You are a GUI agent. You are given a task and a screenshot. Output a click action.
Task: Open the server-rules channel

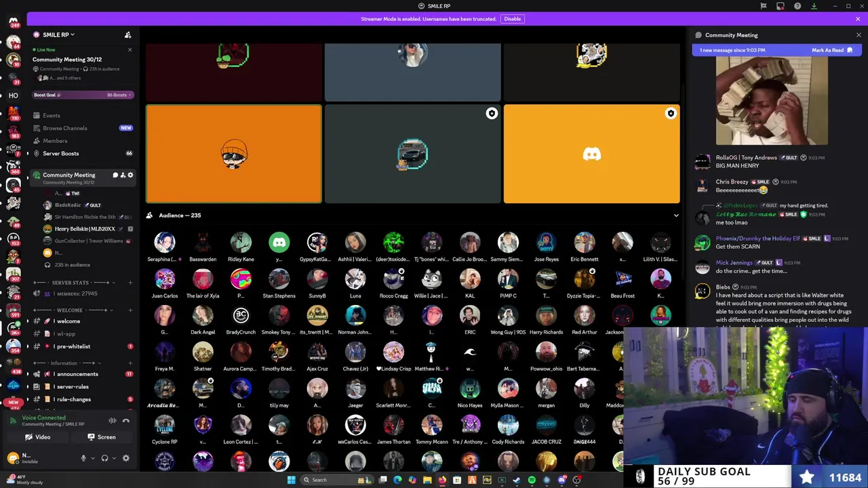pos(83,386)
